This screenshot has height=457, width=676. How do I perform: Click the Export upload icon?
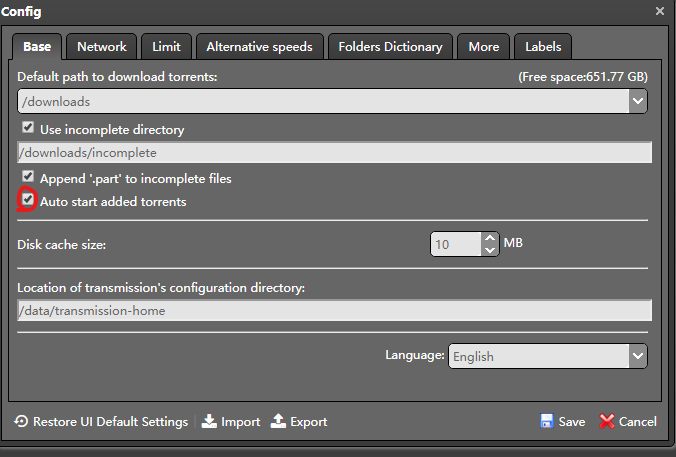(278, 421)
